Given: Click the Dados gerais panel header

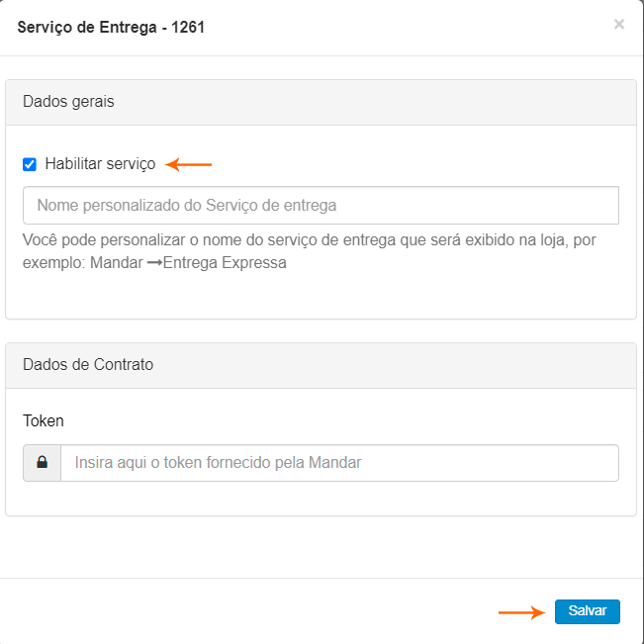Looking at the screenshot, I should pos(321,102).
